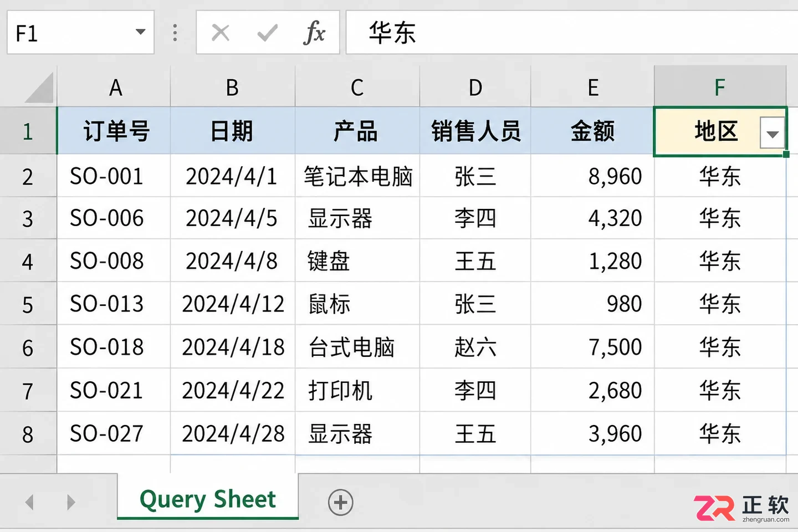Click the 产品 header cell
Screen dimensions: 798x532
[x=357, y=131]
